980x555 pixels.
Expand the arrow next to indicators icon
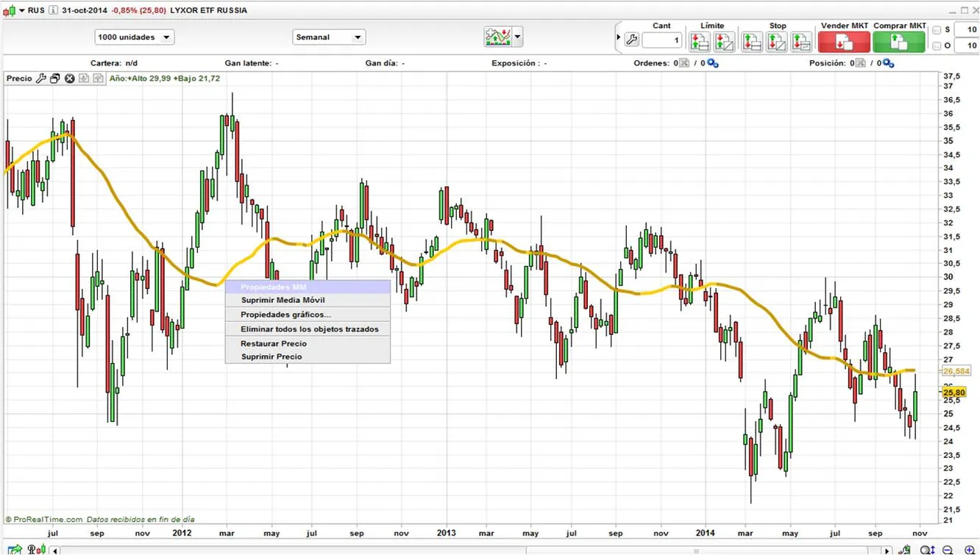[518, 37]
